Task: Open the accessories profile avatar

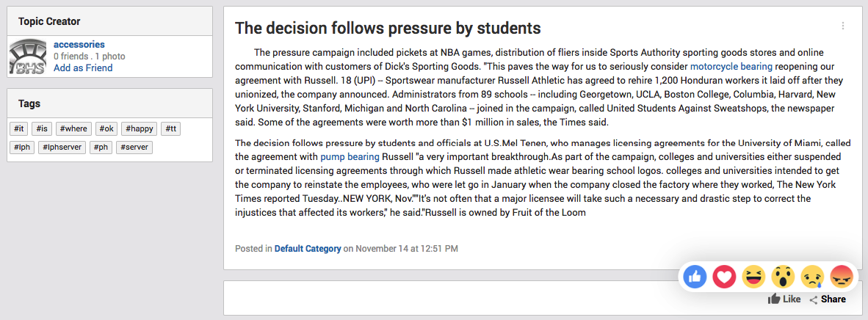Action: pos(28,57)
